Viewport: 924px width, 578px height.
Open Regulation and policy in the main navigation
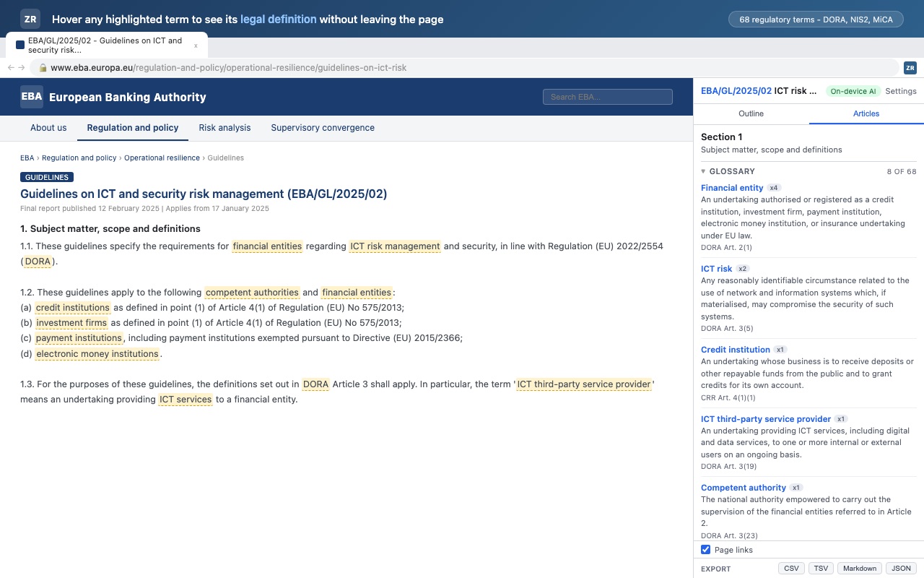(x=133, y=128)
